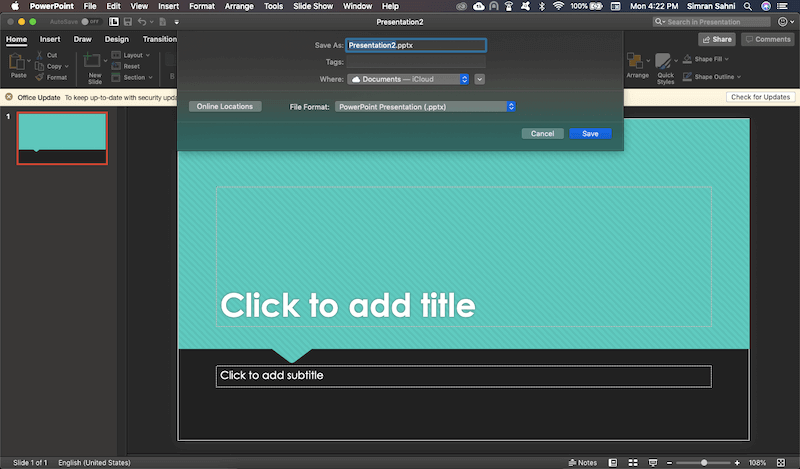The image size is (800, 469).
Task: Start Slide Show from status bar icon
Action: point(653,462)
